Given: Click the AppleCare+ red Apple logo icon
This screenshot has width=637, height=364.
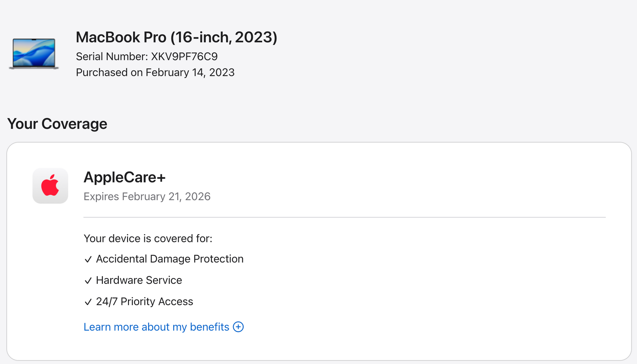Looking at the screenshot, I should pos(50,186).
